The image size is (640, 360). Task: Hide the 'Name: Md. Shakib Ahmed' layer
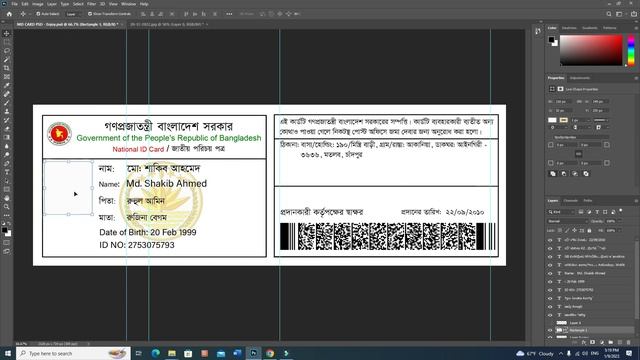click(x=550, y=273)
